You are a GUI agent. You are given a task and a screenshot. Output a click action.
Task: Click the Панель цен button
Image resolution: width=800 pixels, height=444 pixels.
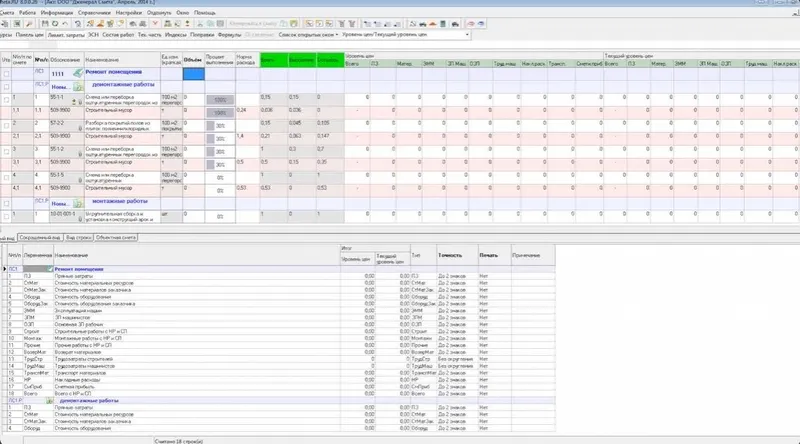tap(30, 35)
